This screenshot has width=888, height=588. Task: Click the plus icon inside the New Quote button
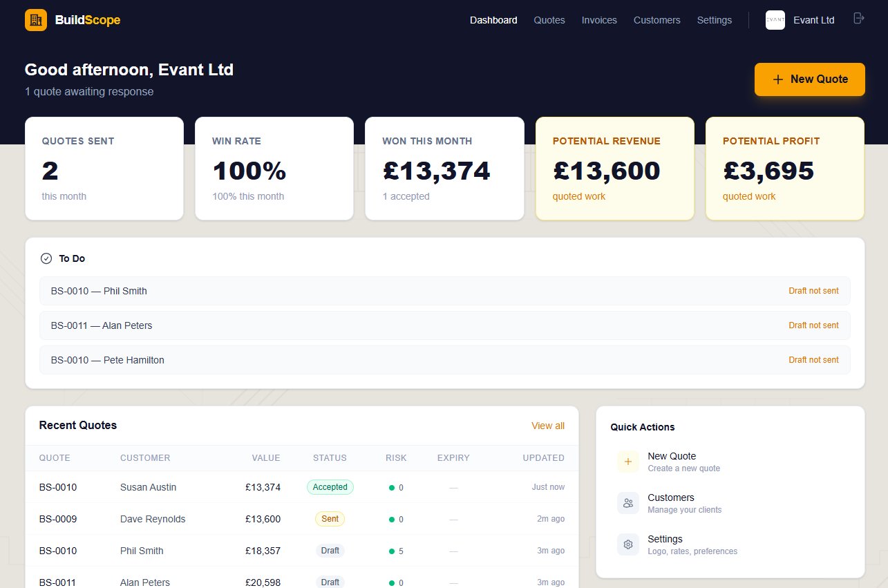coord(777,79)
